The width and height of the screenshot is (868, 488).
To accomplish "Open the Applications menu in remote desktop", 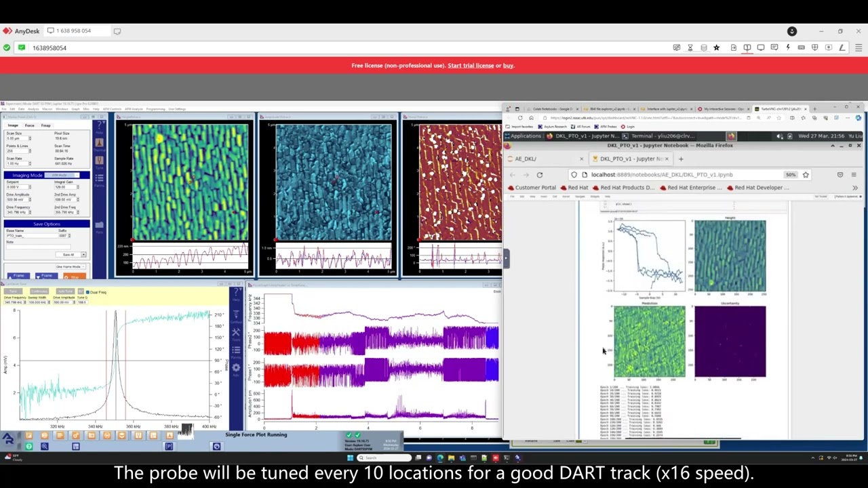I will click(526, 136).
